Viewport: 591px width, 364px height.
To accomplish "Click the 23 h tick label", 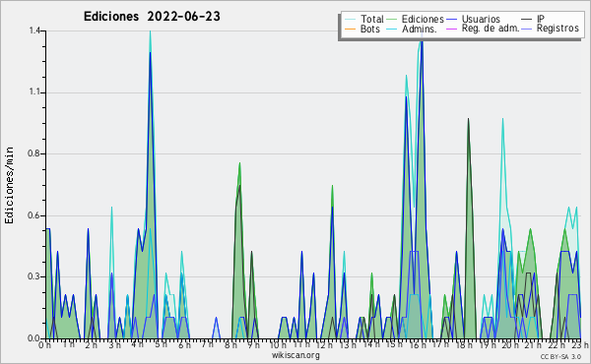I will pos(580,344).
